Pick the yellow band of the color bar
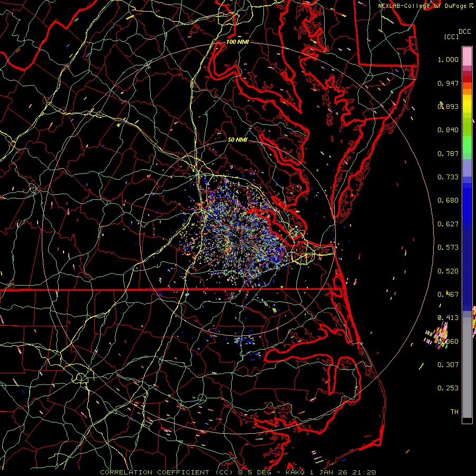The image size is (476, 476). 467,104
